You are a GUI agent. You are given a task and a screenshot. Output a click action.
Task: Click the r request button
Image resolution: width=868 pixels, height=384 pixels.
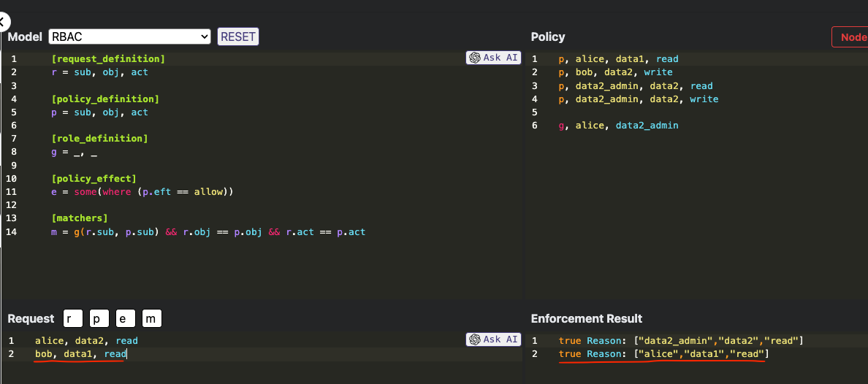click(x=72, y=318)
